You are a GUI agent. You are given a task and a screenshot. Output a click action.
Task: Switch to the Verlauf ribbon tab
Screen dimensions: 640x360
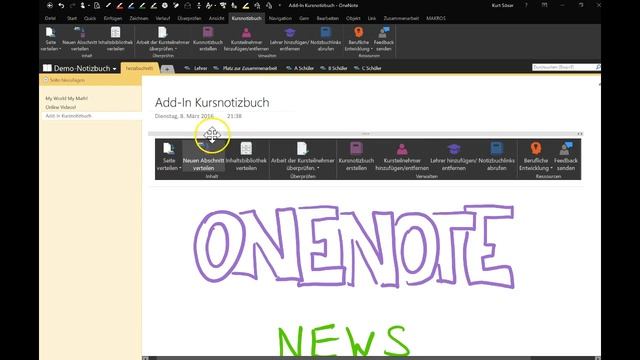[162, 18]
